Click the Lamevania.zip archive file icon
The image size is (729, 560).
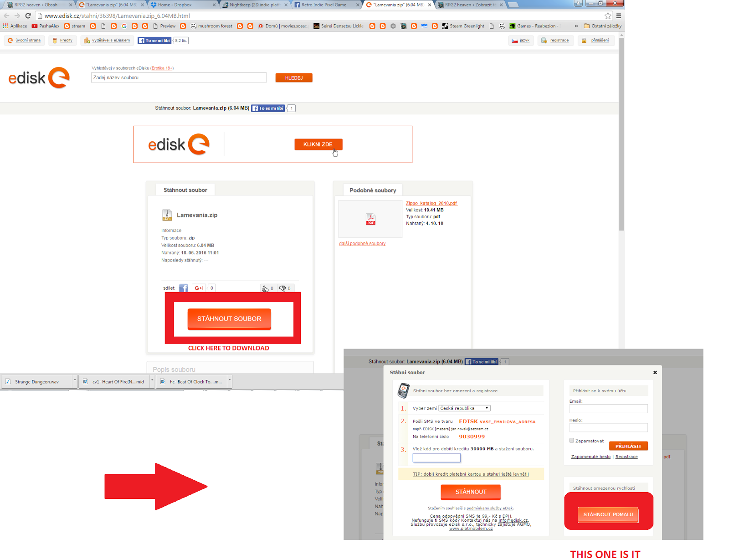point(167,215)
